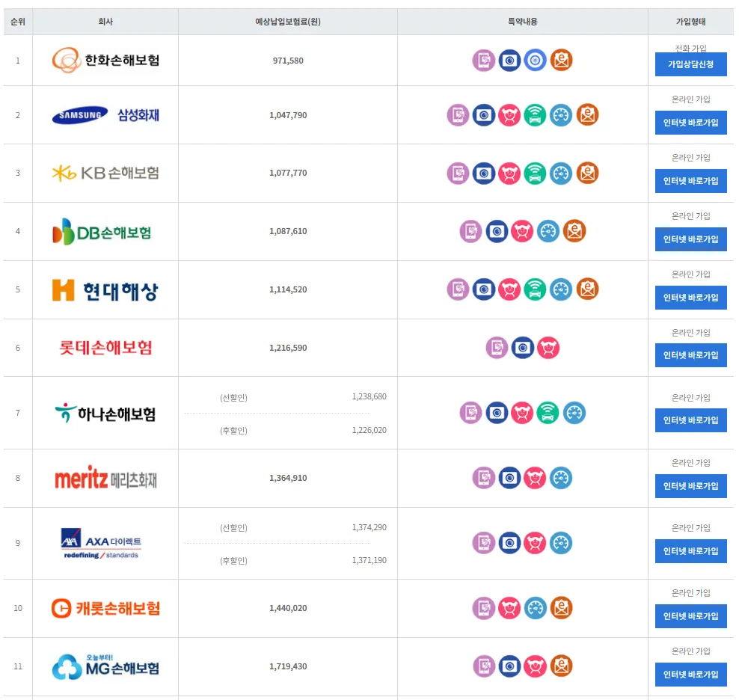Click the e-mail policy icon in DB손해보험 row
The height and width of the screenshot is (700, 739).
tap(574, 231)
